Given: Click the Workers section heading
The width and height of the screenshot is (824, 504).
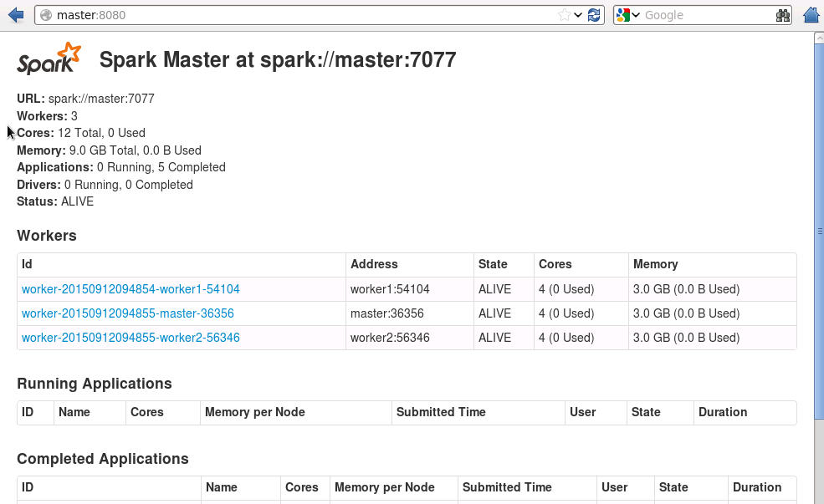Looking at the screenshot, I should 47,236.
